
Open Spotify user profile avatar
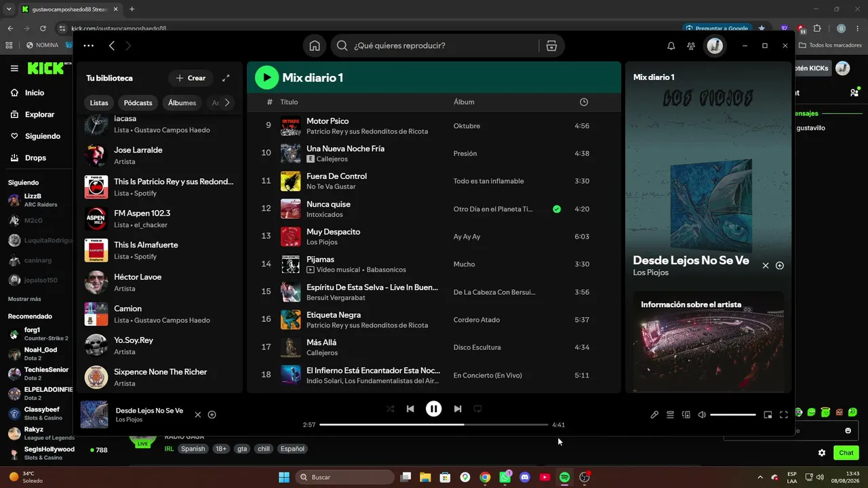(x=715, y=45)
